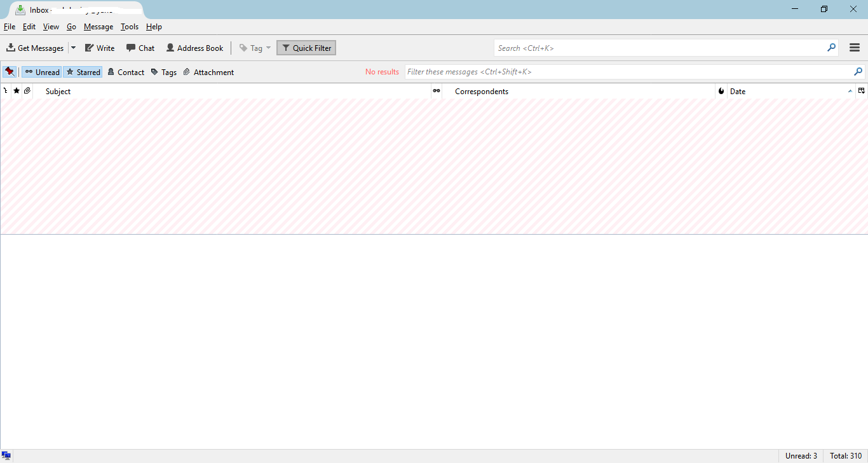Toggle the pin to keep filters applied
Image resolution: width=868 pixels, height=463 pixels.
[x=10, y=72]
